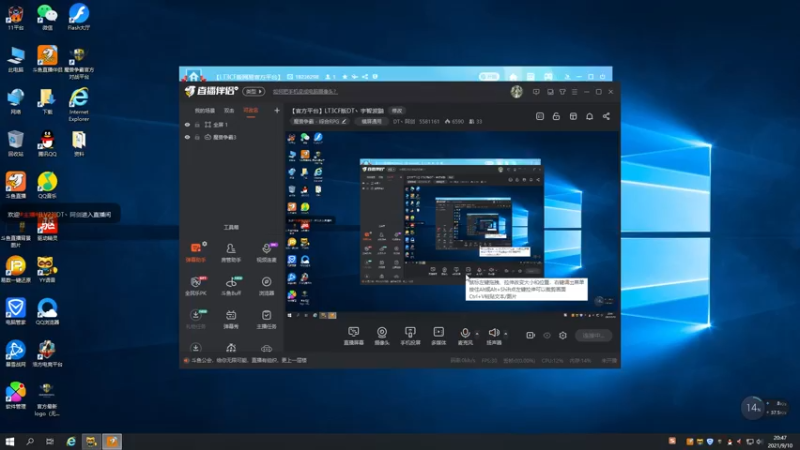The width and height of the screenshot is (800, 450).
Task: Click the star favorite icon in back window
Action: (x=345, y=77)
